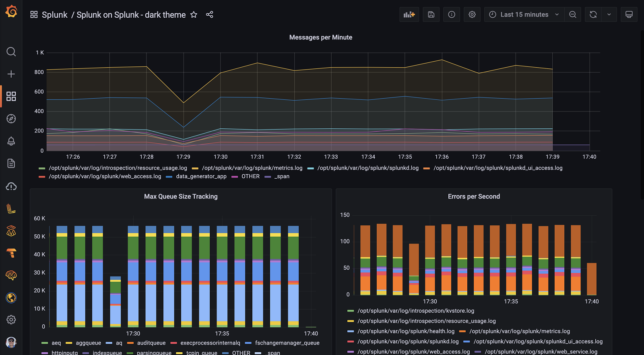Image resolution: width=644 pixels, height=355 pixels.
Task: Save the dashboard with floppy icon
Action: click(431, 14)
